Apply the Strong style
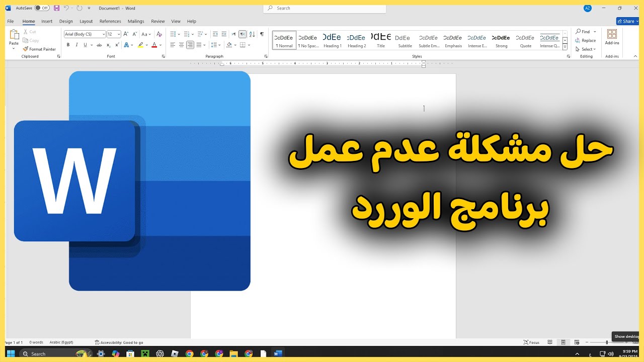The height and width of the screenshot is (362, 644). tap(501, 40)
